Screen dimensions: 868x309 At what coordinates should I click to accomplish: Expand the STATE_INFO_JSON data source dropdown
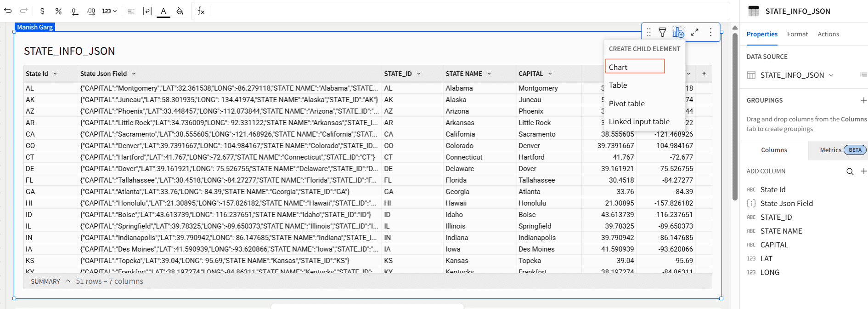click(831, 75)
